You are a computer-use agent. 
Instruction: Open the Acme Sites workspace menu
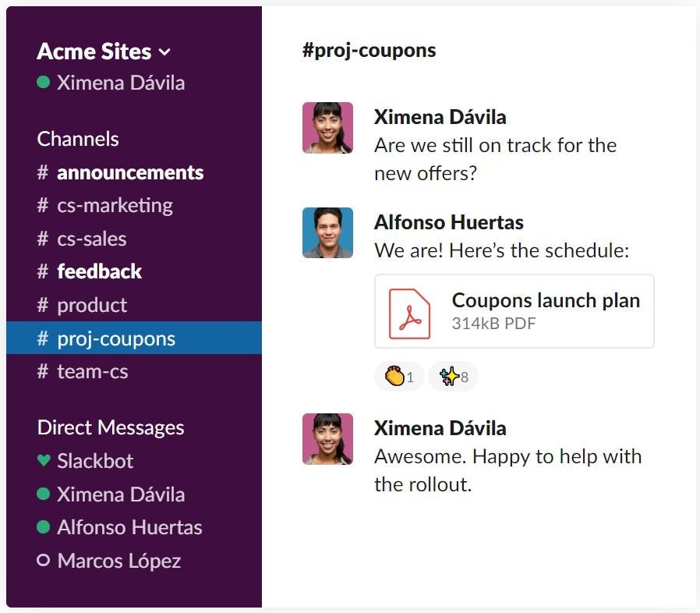[94, 51]
